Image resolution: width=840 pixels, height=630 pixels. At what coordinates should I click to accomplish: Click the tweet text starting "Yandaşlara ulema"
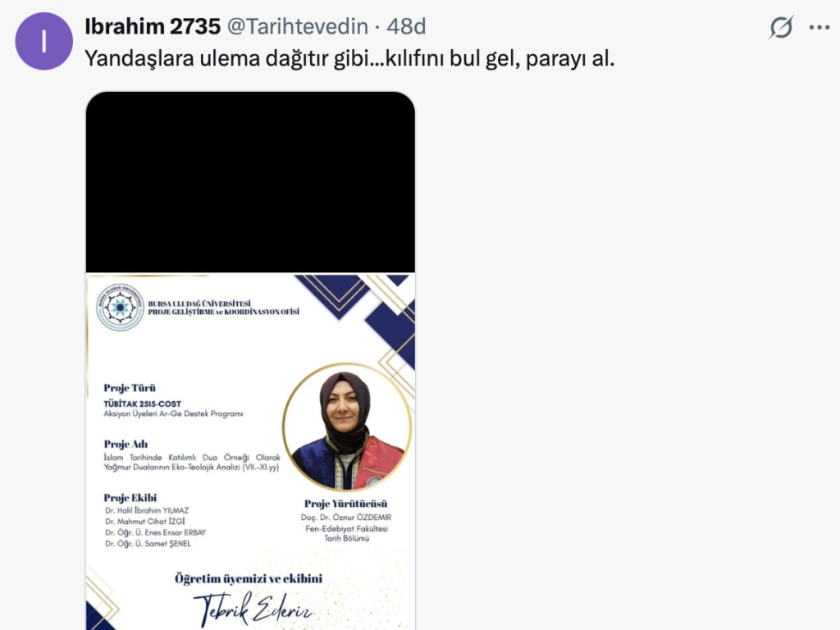[x=349, y=58]
